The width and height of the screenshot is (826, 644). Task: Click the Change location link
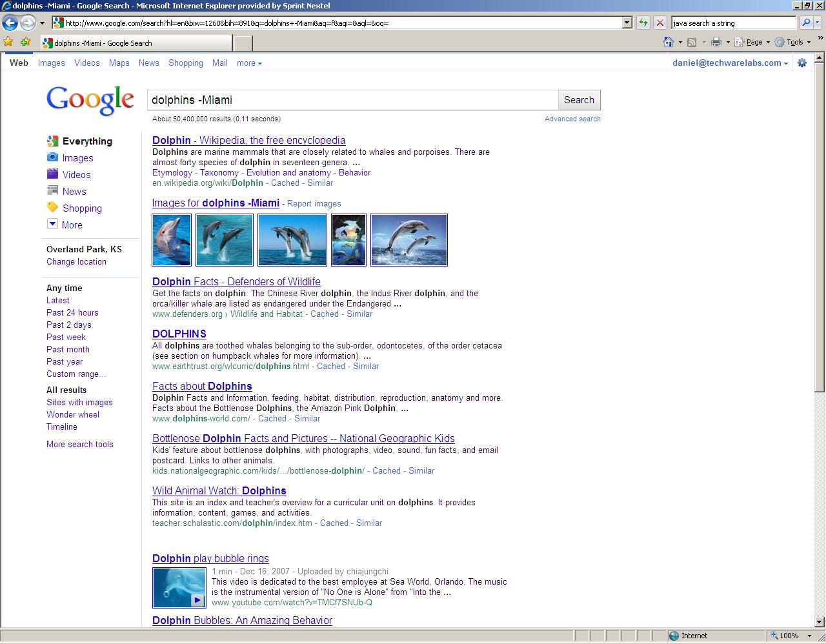click(76, 262)
